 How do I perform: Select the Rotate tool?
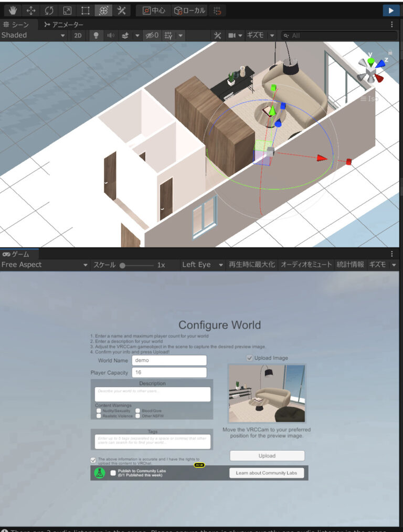[49, 10]
